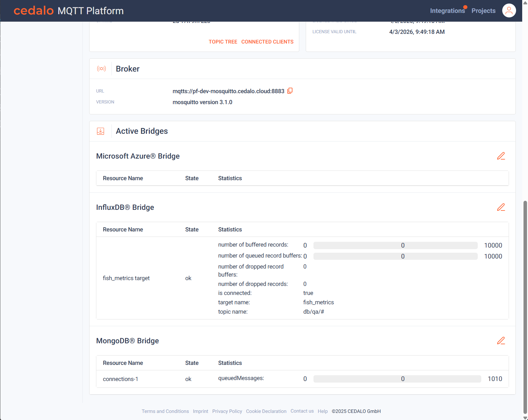Edit the Microsoft Azure Bridge with the pencil icon
Image resolution: width=528 pixels, height=420 pixels.
(x=501, y=156)
